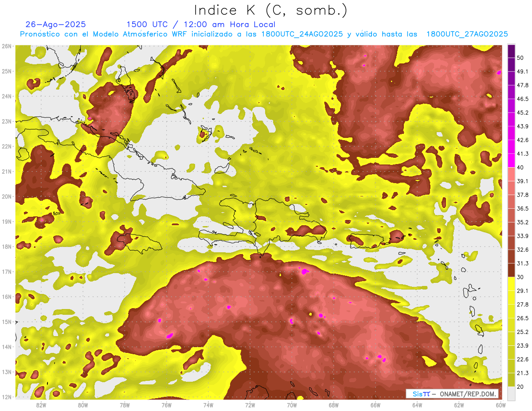532x411 pixels.
Task: Click the "27.8" value on the color scale
Action: (x=522, y=304)
